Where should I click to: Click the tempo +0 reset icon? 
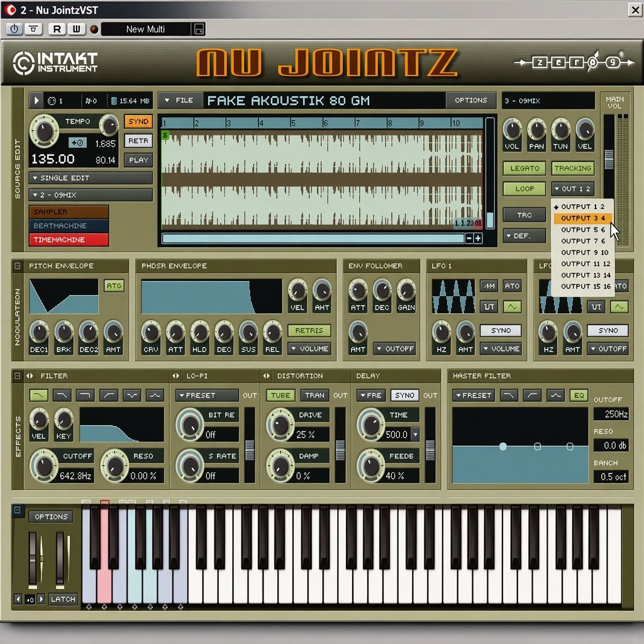pos(77,143)
